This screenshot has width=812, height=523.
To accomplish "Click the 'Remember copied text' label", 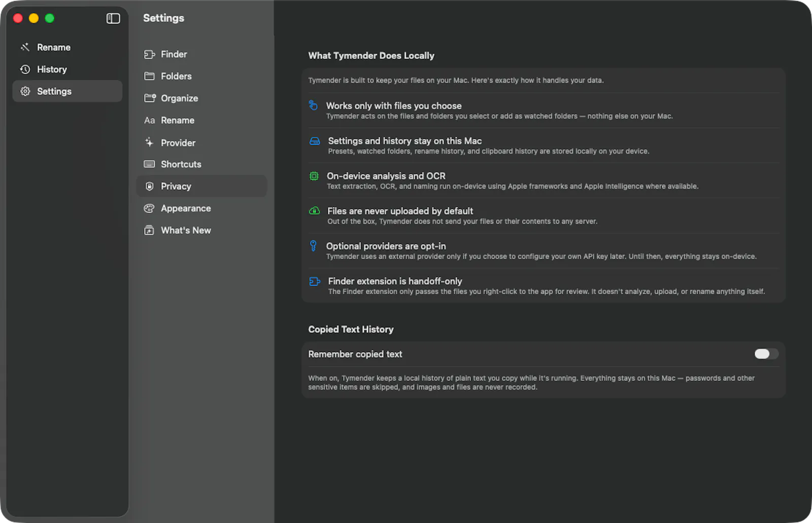I will pyautogui.click(x=355, y=354).
